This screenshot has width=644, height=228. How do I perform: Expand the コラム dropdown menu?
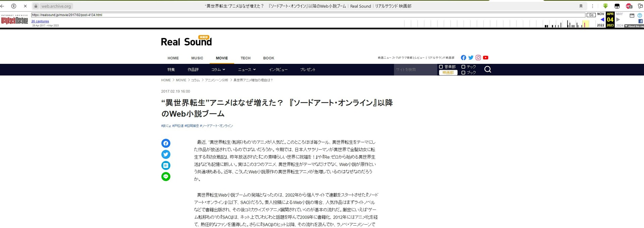point(218,70)
